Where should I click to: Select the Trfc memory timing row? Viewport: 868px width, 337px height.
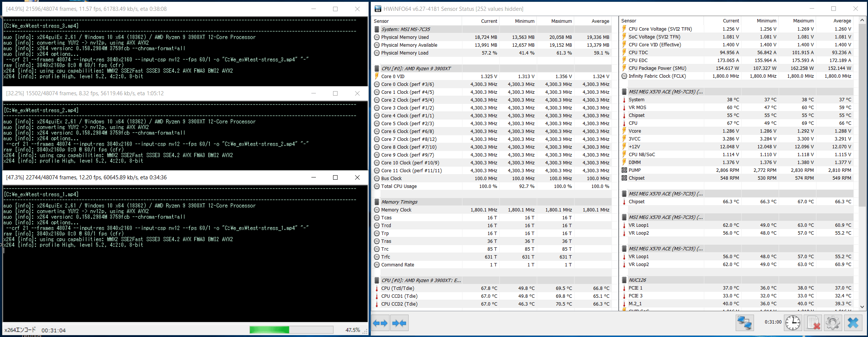tap(492, 257)
